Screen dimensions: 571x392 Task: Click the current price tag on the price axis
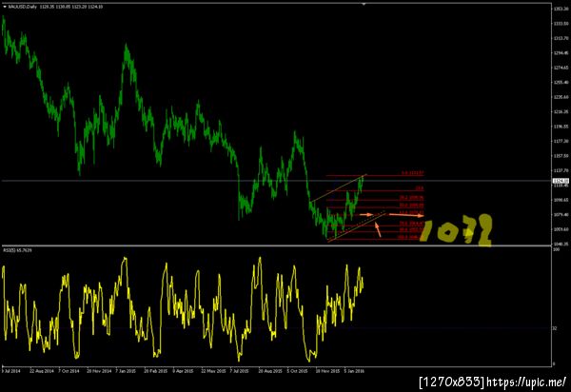click(x=561, y=181)
